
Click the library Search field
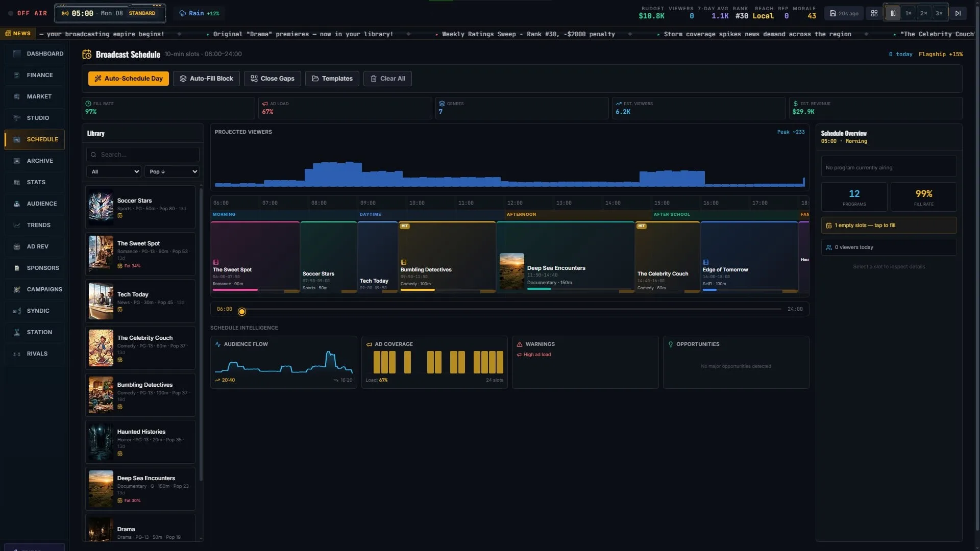tap(143, 155)
